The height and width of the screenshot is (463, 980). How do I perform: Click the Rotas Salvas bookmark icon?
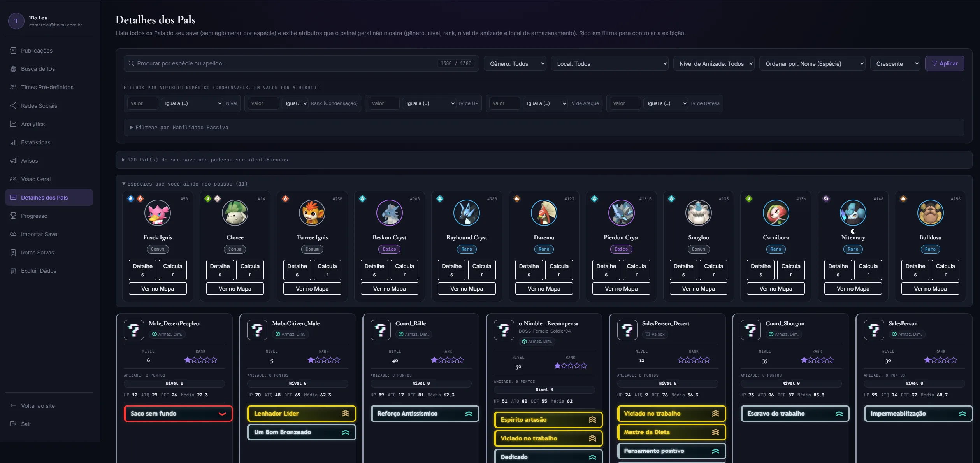pyautogui.click(x=13, y=253)
